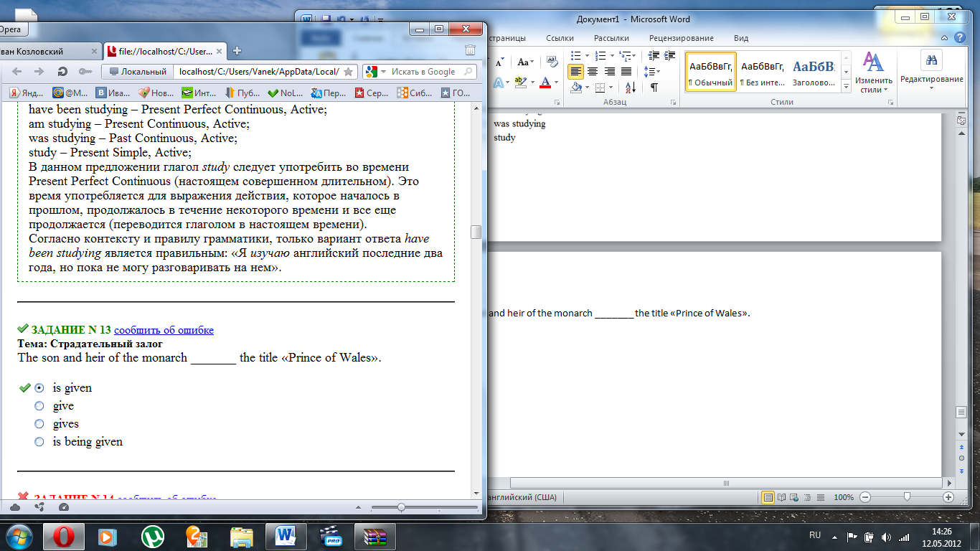Open Opera Unite share icon in status bar
Image resolution: width=980 pixels, height=551 pixels.
[39, 507]
